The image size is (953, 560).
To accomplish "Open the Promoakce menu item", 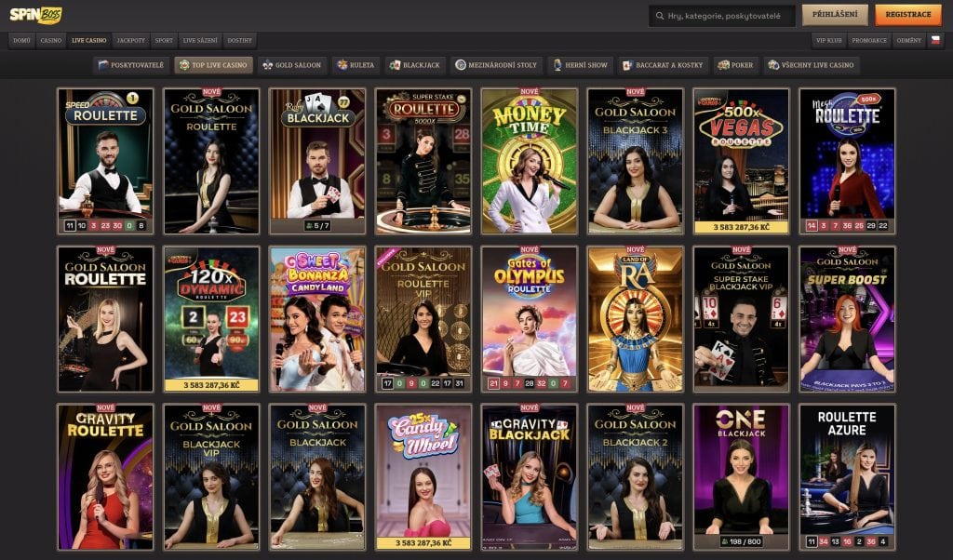I will (x=869, y=40).
